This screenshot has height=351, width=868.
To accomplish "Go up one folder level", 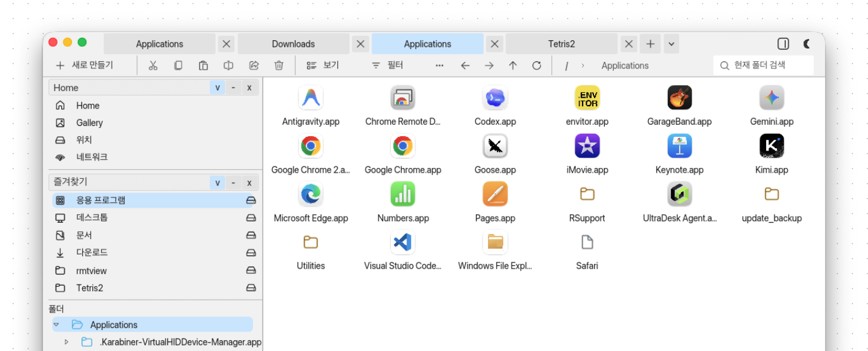I will pos(513,65).
